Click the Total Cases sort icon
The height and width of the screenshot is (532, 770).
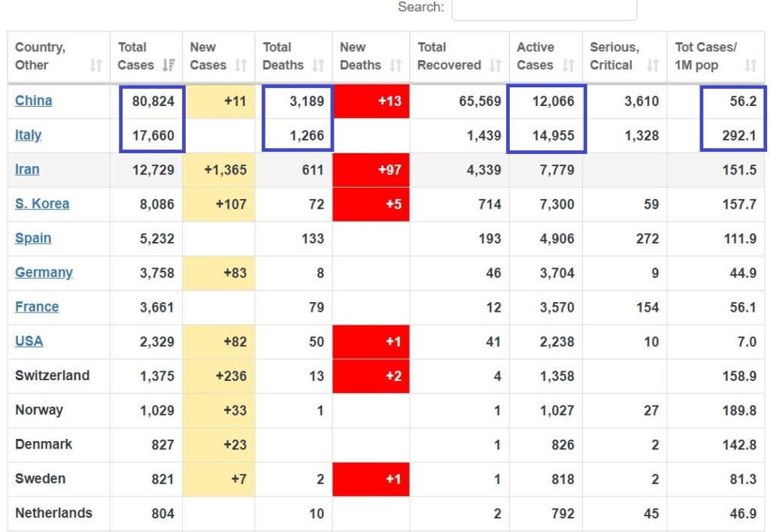point(168,65)
